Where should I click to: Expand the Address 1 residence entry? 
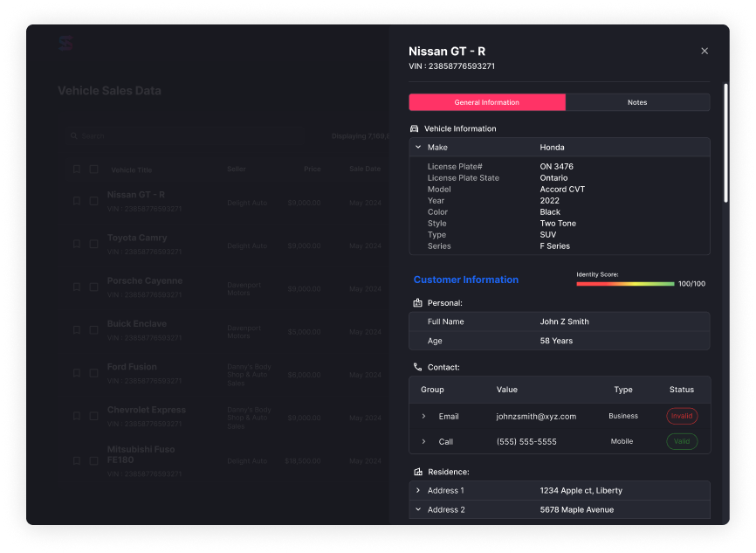(x=418, y=490)
